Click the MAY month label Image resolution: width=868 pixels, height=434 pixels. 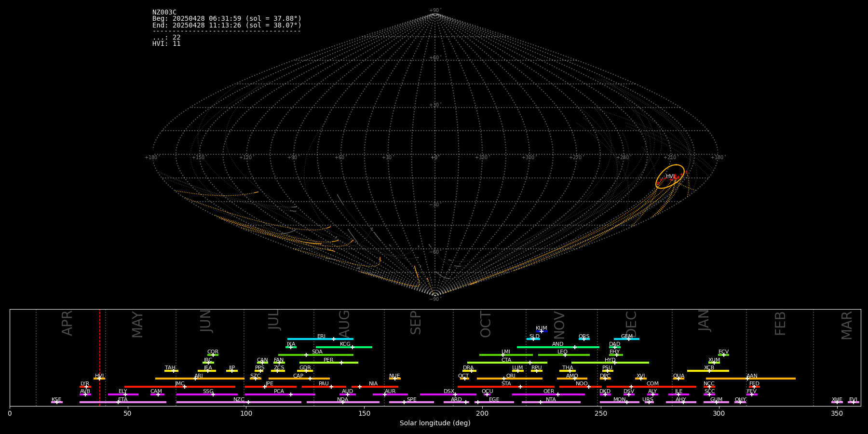137,324
